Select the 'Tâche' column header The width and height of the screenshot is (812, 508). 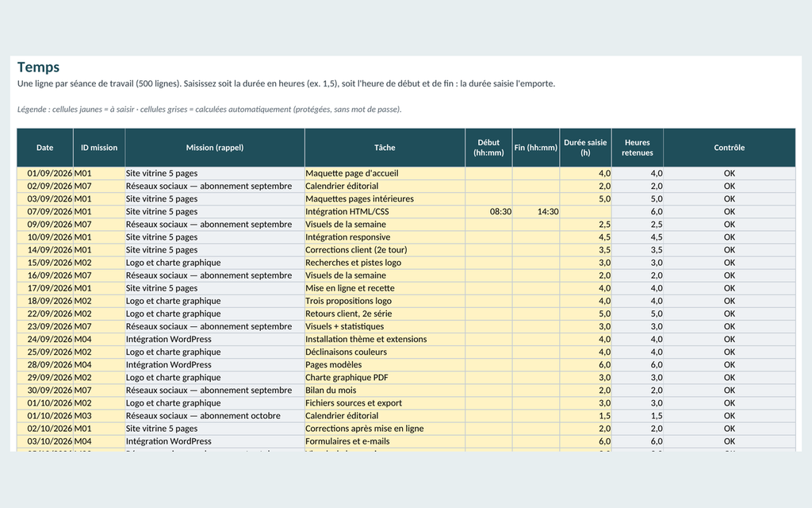tap(385, 148)
